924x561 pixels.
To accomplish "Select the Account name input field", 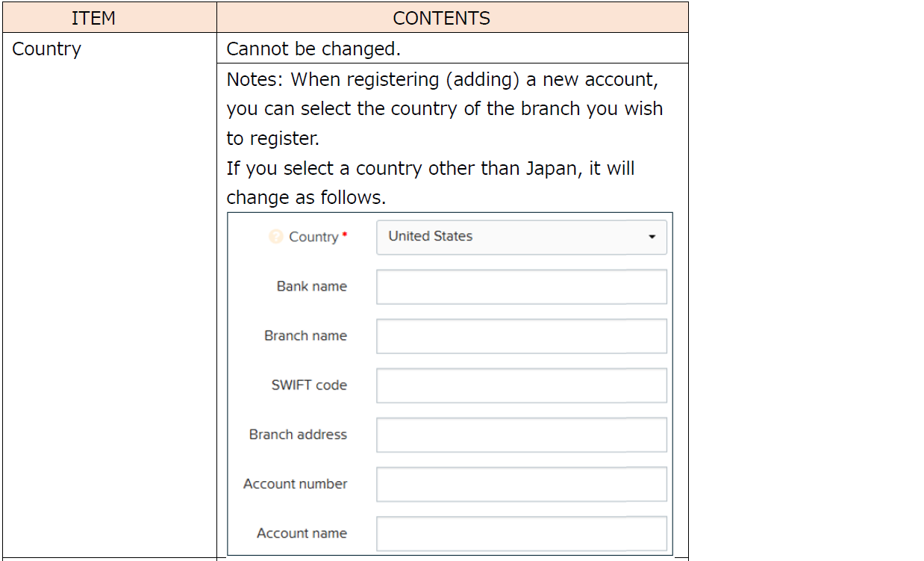I will pos(521,533).
